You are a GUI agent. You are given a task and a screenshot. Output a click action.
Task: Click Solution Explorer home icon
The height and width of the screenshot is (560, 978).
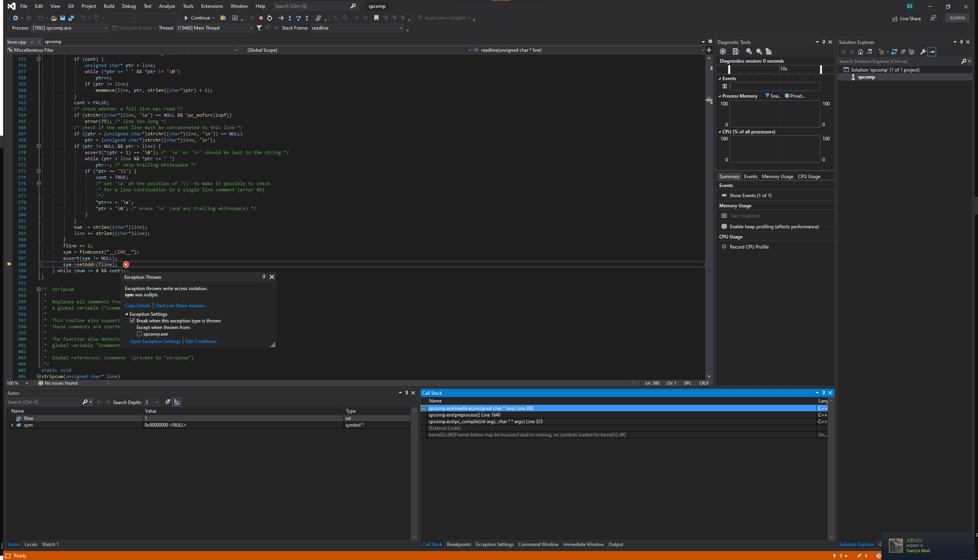coord(861,52)
